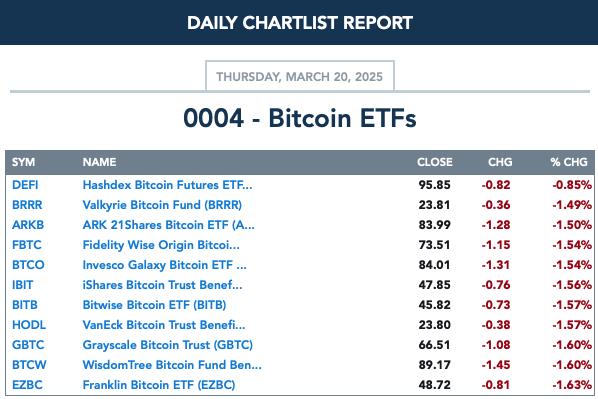The height and width of the screenshot is (399, 598).
Task: Click Hashdex Bitcoin Futures ETF name link
Action: click(x=167, y=185)
